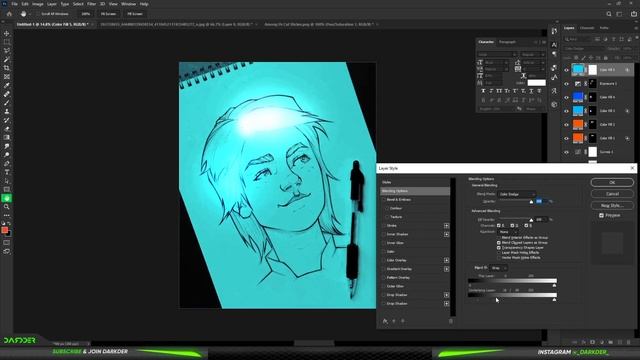Click Cancel in Layer Style dialog
Screen dimensions: 640x360
click(x=612, y=194)
